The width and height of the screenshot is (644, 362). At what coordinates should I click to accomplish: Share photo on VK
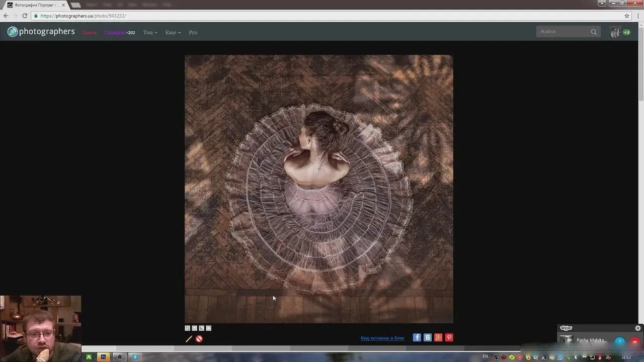point(428,337)
